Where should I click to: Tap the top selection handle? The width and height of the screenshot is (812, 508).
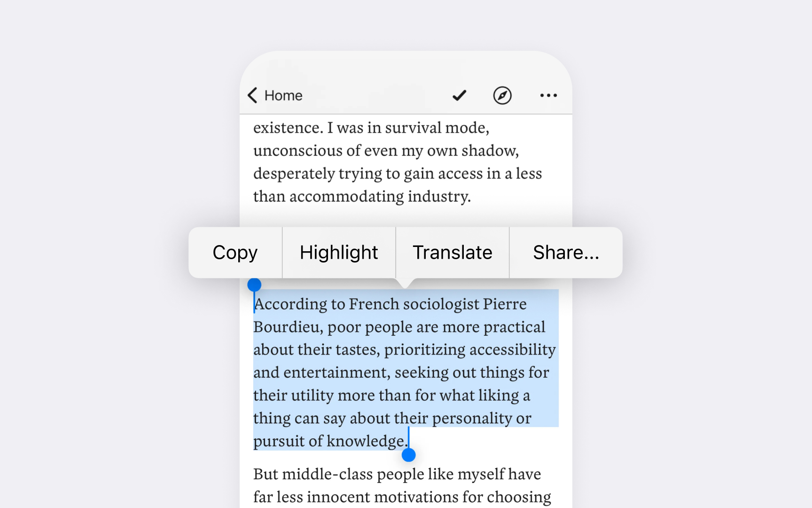[x=254, y=285]
